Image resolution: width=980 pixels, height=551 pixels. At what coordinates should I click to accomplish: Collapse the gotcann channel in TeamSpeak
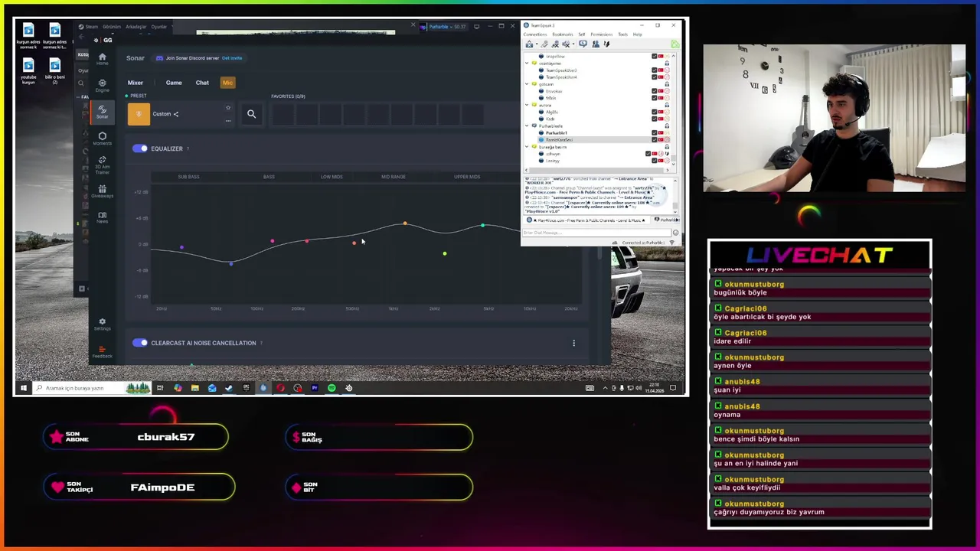(x=527, y=84)
